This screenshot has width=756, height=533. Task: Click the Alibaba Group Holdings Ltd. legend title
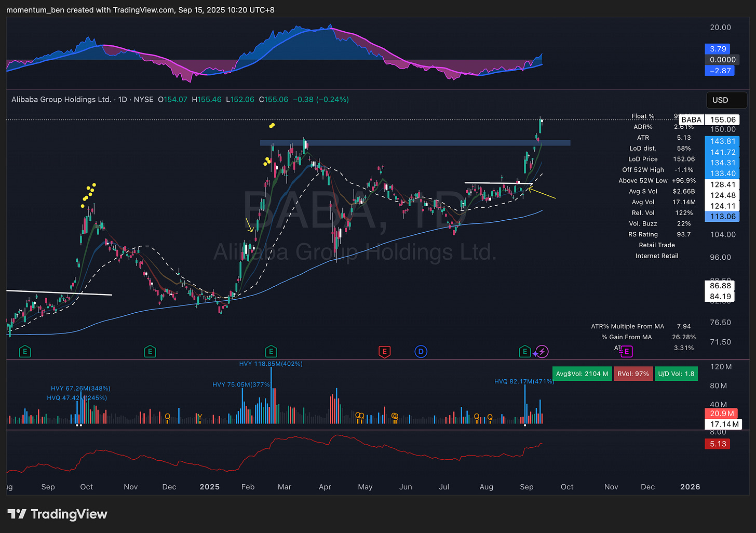(x=61, y=99)
